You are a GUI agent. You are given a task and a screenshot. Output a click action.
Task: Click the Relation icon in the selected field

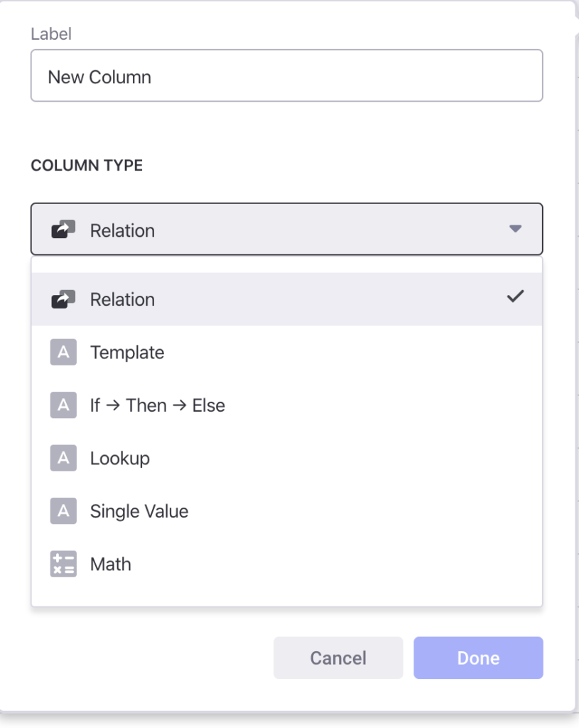[63, 230]
